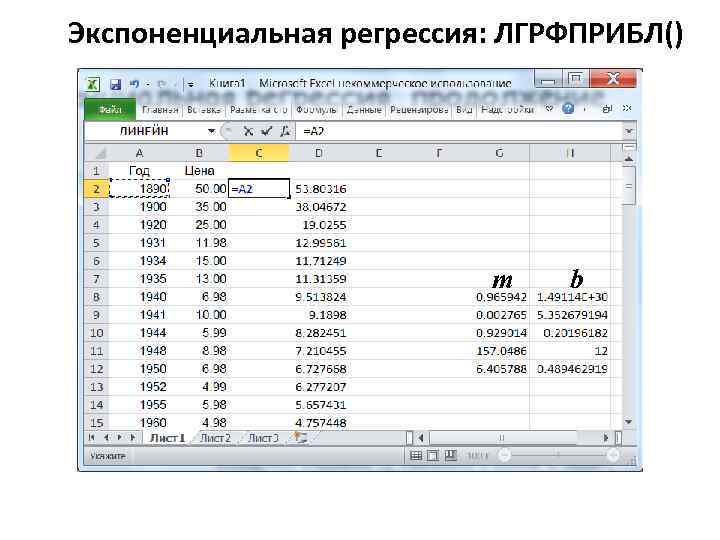Viewport: 720px width, 540px height.
Task: Click vertical scrollbar up arrow
Action: 629,159
